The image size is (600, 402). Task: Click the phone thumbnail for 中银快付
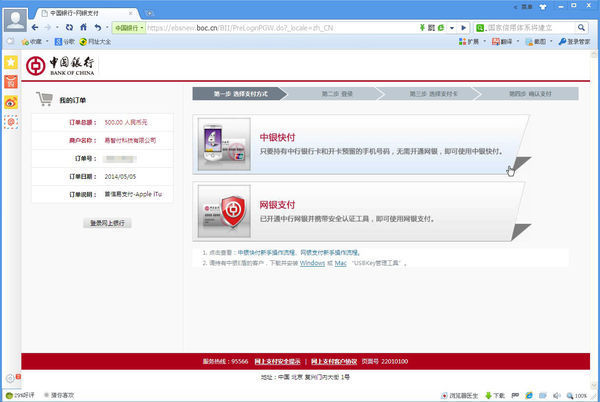pyautogui.click(x=224, y=144)
